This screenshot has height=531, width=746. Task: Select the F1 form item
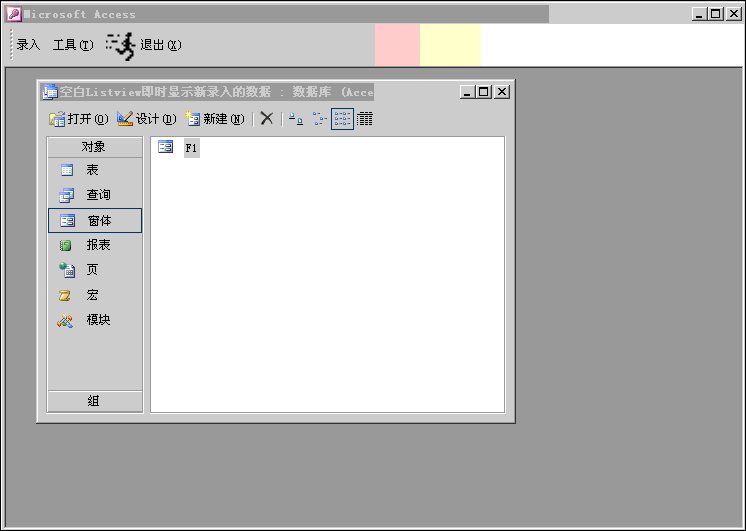(x=191, y=148)
